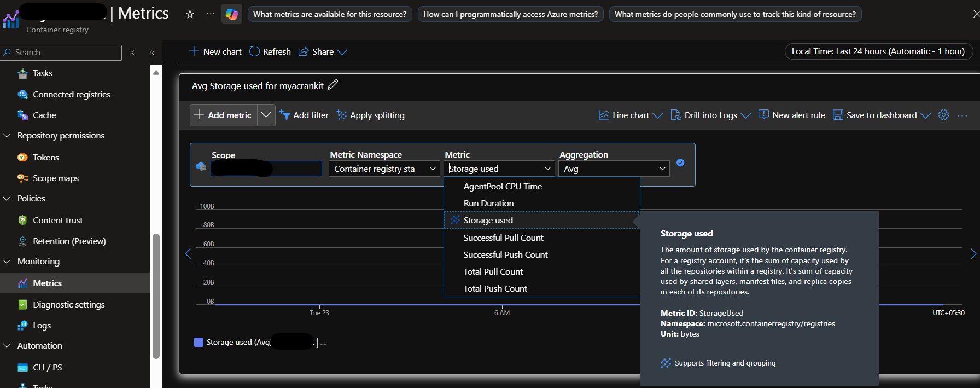Screen dimensions: 980x388
Task: Open Aggregation Avg dropdown
Action: 614,169
